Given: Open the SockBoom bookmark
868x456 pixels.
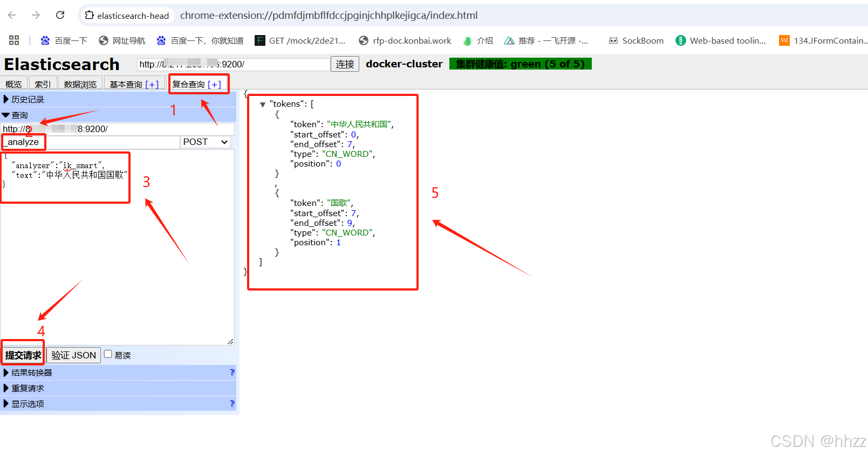Looking at the screenshot, I should tap(636, 40).
